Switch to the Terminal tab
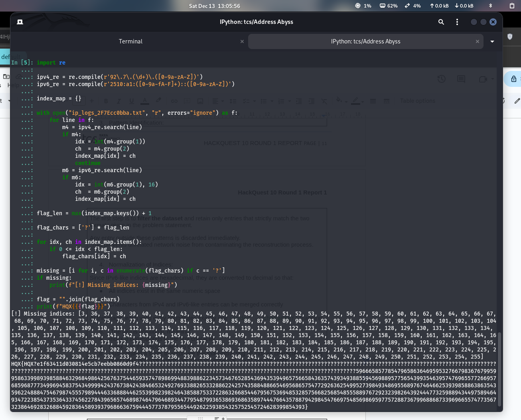 (x=130, y=41)
